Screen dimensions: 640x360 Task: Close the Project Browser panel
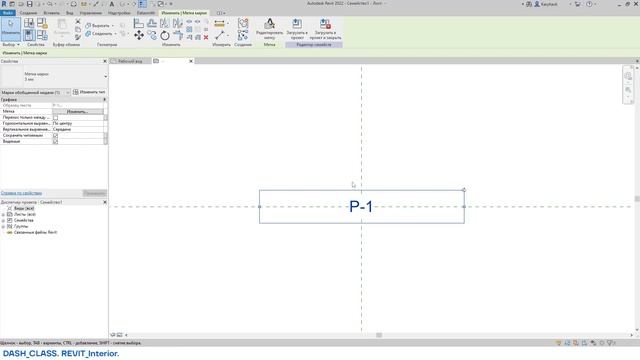coord(104,202)
